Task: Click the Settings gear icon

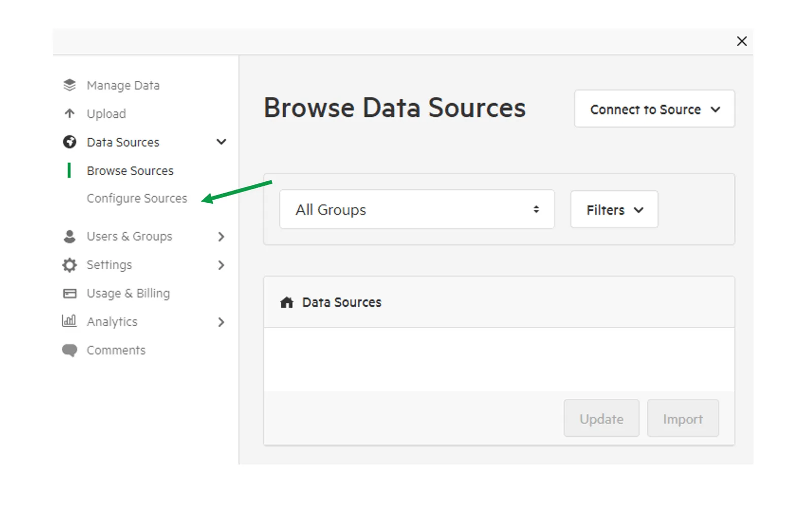Action: click(70, 265)
